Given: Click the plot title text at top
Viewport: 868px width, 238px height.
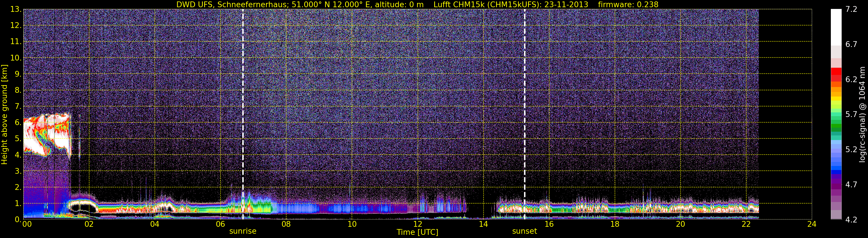Looking at the screenshot, I should pyautogui.click(x=417, y=4).
